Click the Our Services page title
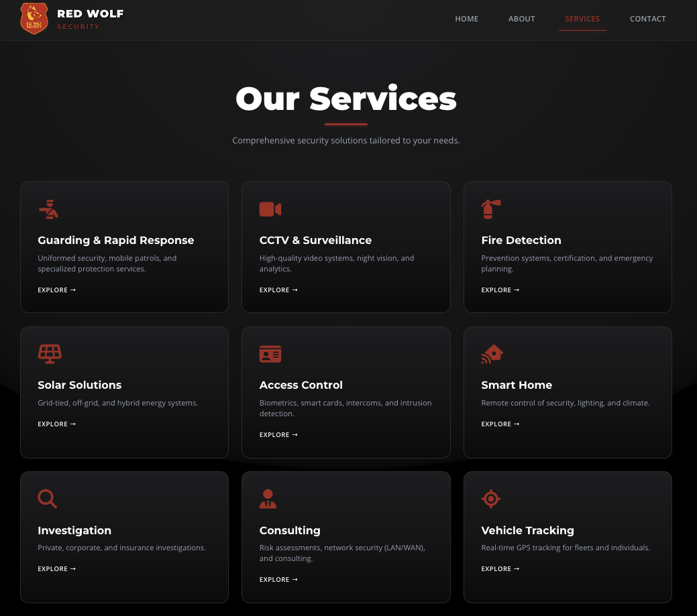The width and height of the screenshot is (697, 616). (x=346, y=99)
